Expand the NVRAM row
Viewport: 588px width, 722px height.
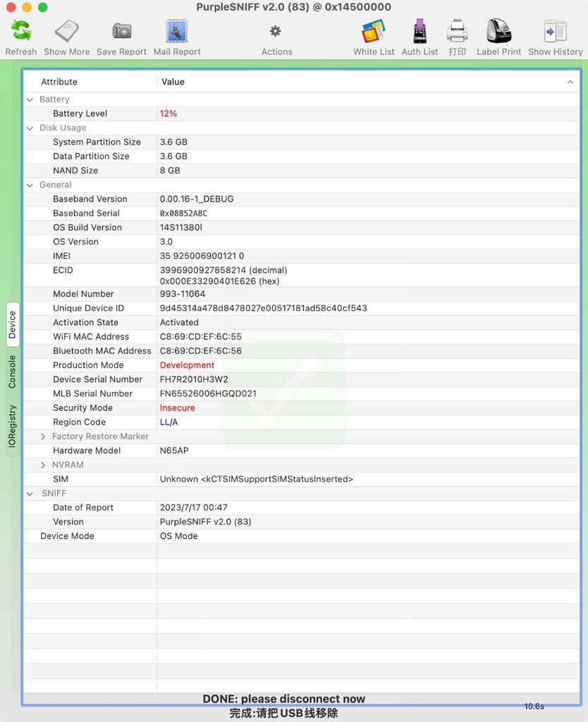43,465
